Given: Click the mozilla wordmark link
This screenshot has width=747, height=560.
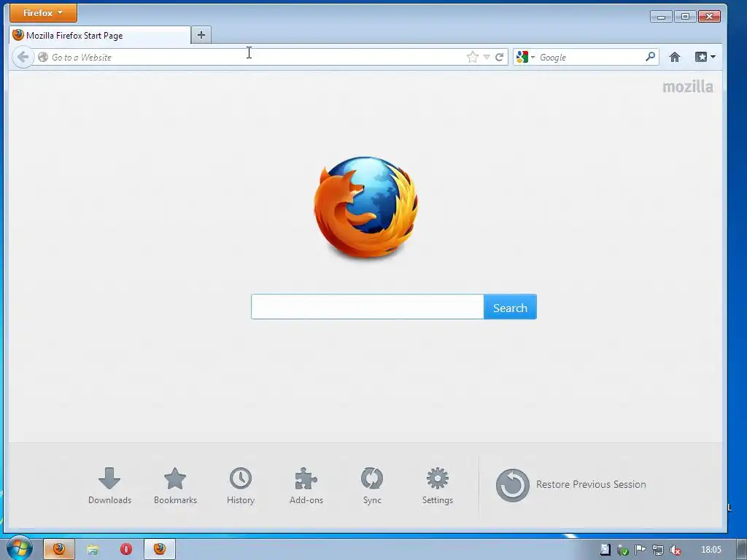Looking at the screenshot, I should (688, 87).
